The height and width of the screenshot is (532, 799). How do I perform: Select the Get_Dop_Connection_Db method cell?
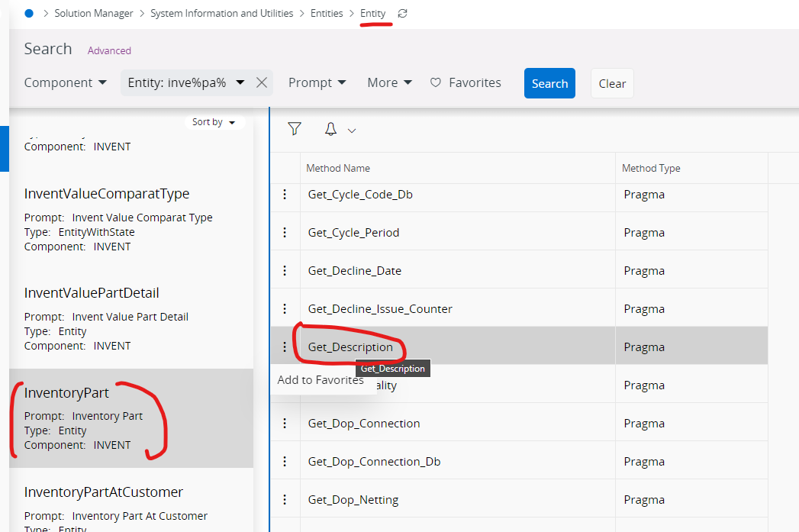(x=458, y=462)
